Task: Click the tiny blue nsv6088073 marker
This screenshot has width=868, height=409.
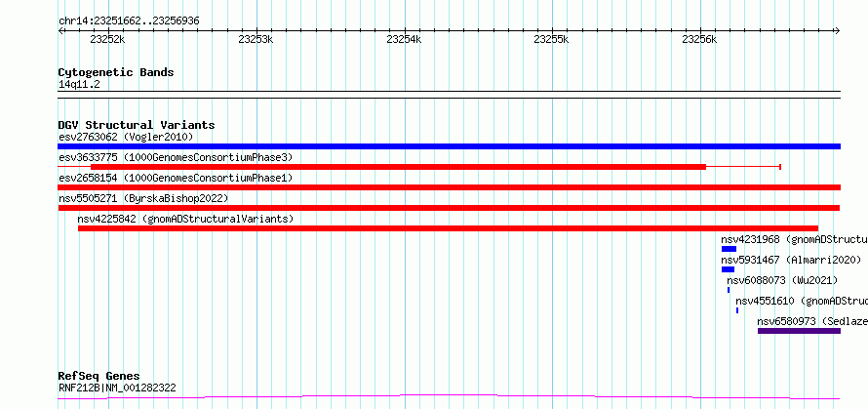Action: [729, 290]
